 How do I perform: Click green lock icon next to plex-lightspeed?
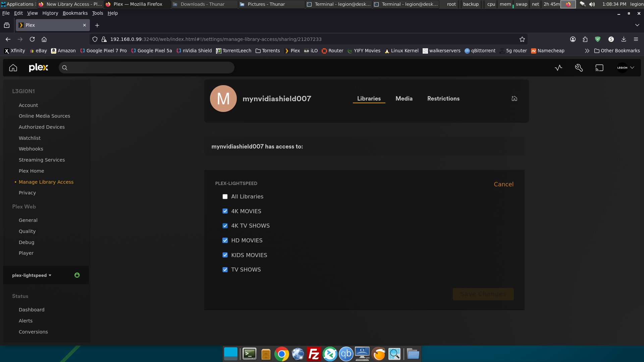point(77,275)
